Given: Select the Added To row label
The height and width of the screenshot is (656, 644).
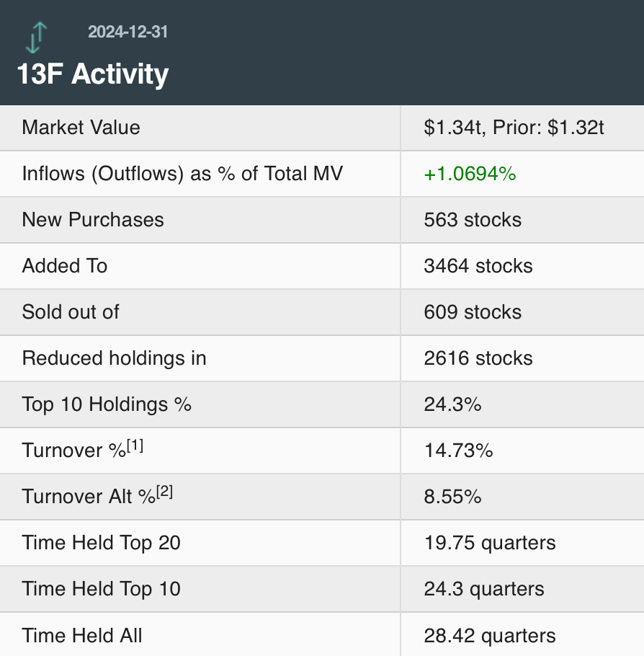Looking at the screenshot, I should [65, 266].
